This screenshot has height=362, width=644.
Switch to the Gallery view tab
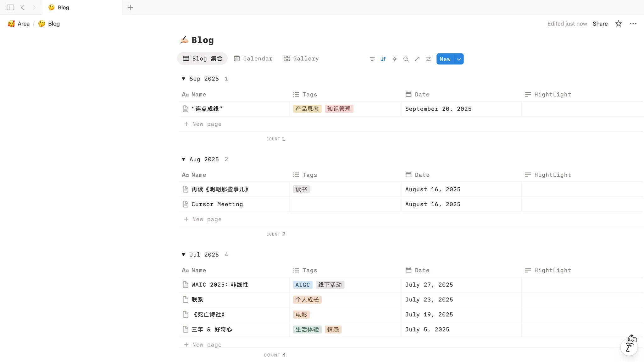tap(301, 58)
